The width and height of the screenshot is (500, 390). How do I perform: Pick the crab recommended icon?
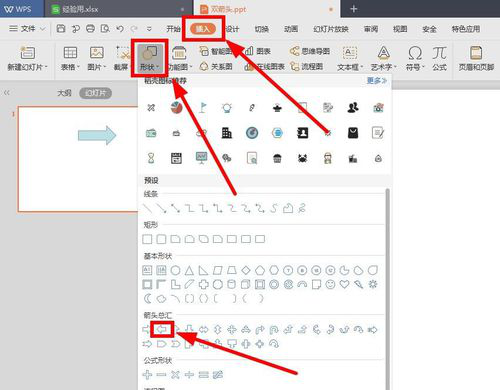pyautogui.click(x=302, y=158)
